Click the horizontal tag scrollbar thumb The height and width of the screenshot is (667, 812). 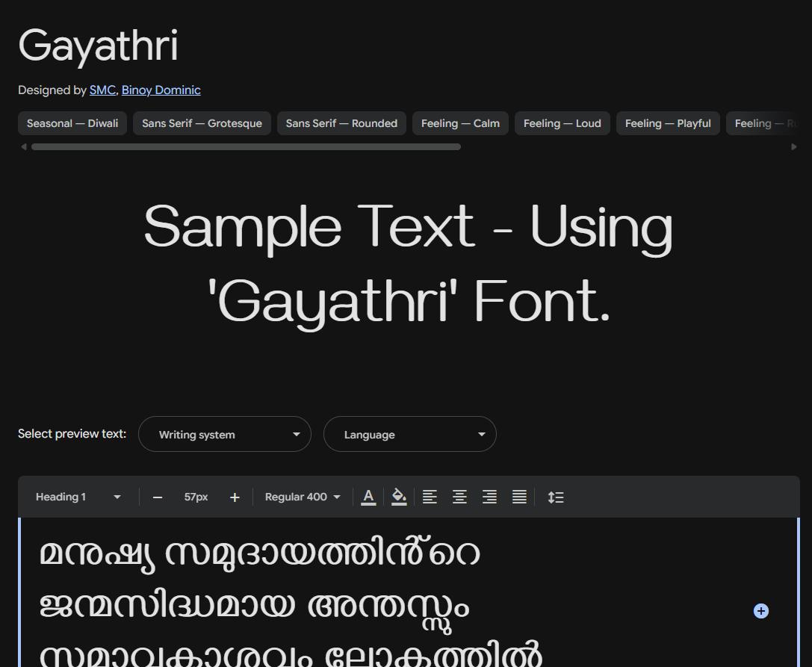[x=246, y=147]
